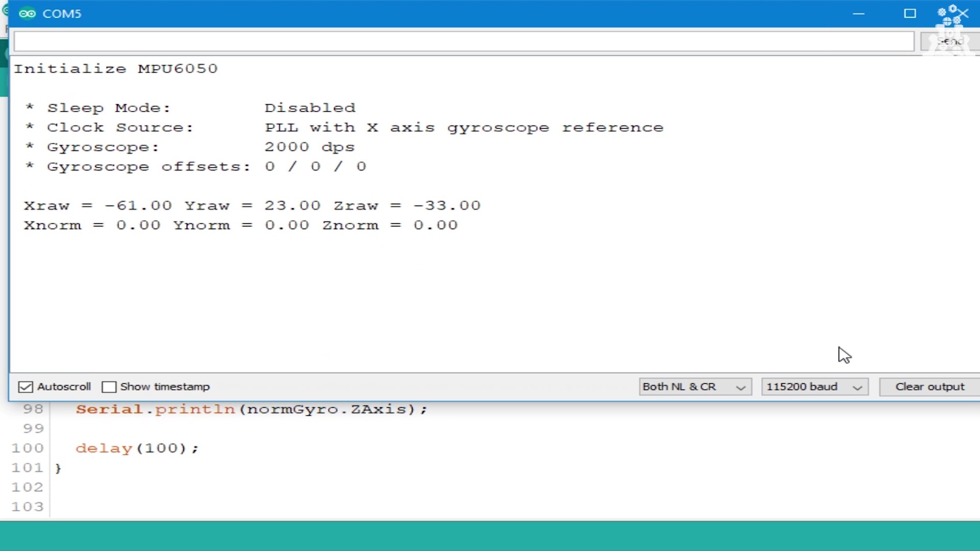
Task: Click the Clear output button
Action: (x=929, y=386)
